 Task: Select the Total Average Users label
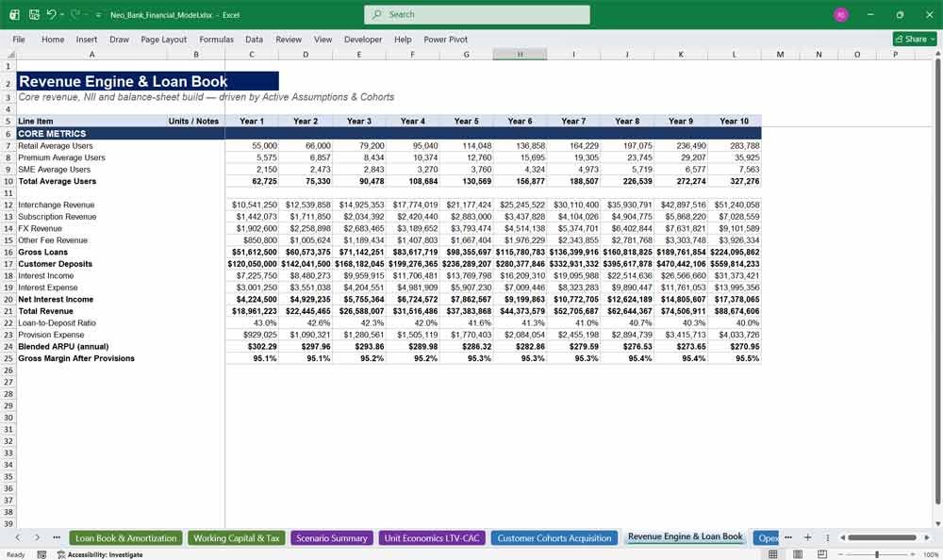[57, 181]
